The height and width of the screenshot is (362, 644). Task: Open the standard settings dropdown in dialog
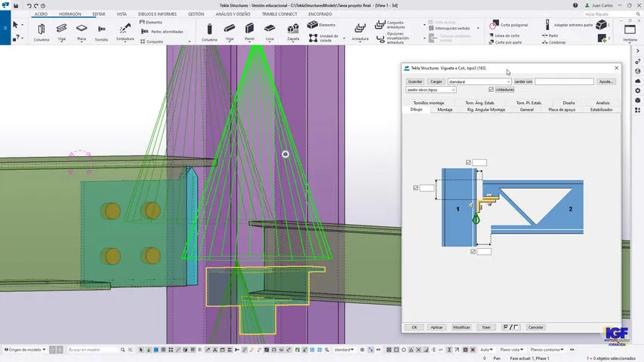click(479, 81)
